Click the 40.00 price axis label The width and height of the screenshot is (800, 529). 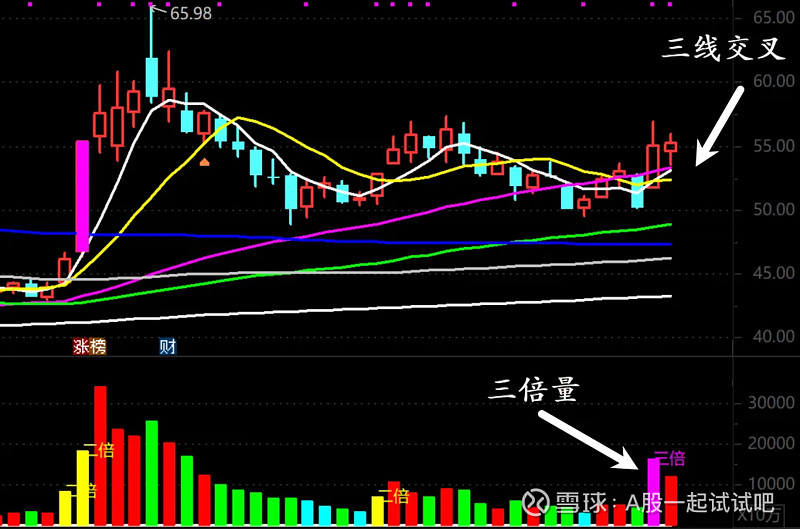click(x=774, y=337)
